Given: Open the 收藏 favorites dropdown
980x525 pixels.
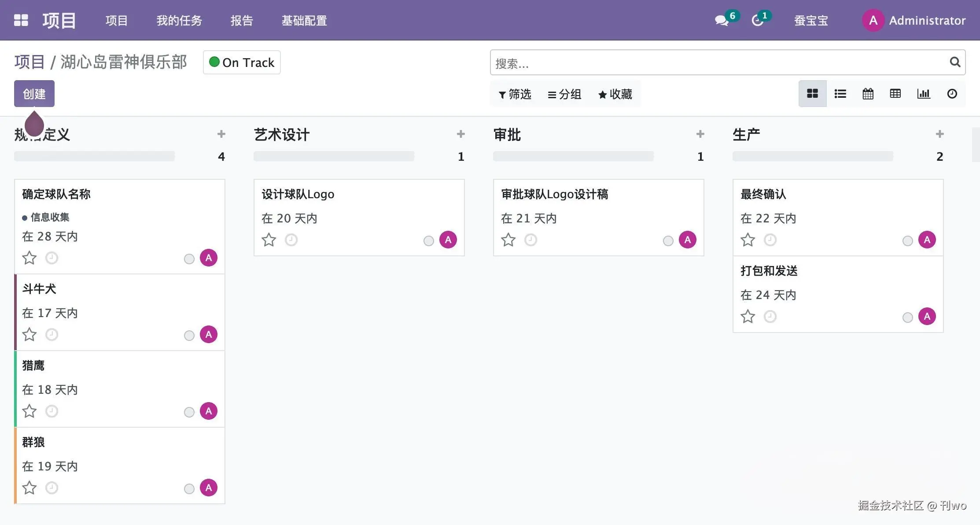Looking at the screenshot, I should 615,94.
